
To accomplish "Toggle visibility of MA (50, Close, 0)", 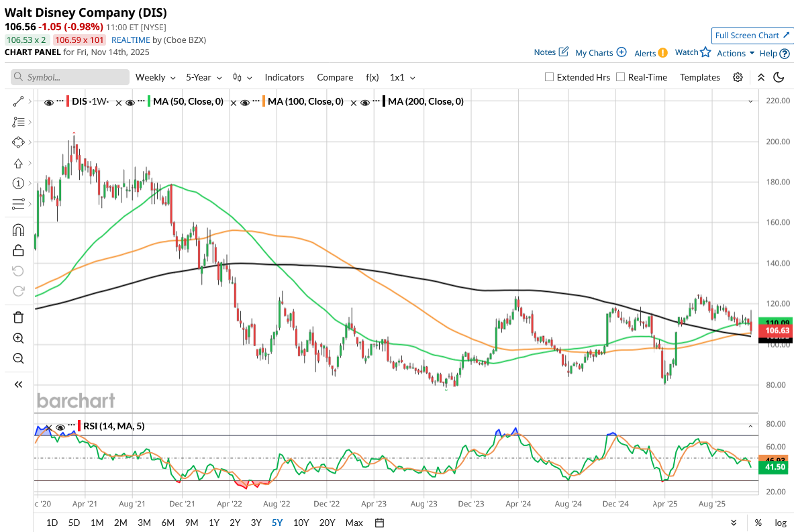I will (x=141, y=102).
